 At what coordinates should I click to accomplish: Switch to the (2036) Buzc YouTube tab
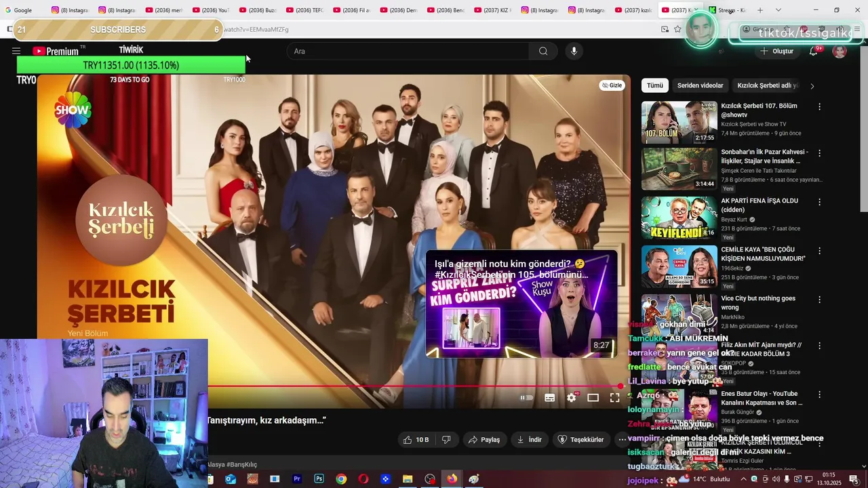tap(258, 10)
